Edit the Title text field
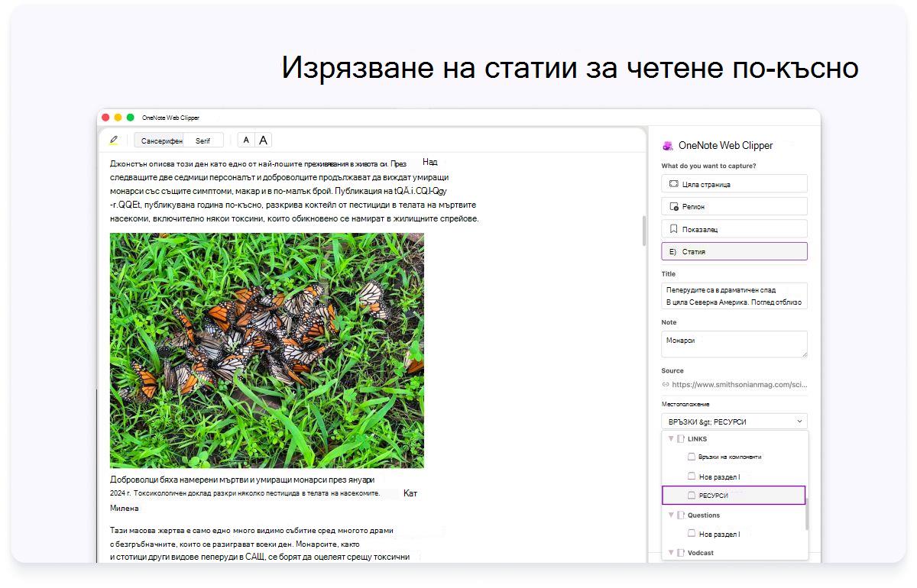The height and width of the screenshot is (588, 917). click(734, 296)
